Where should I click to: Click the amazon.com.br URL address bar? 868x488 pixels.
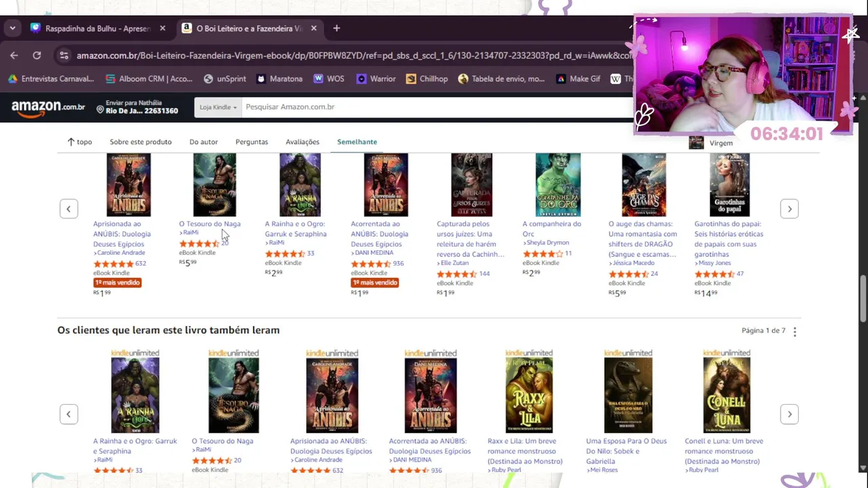353,56
